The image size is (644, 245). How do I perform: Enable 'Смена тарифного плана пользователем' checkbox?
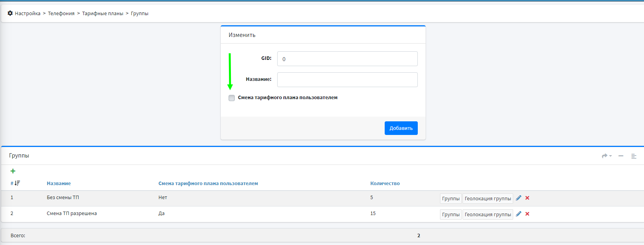[x=232, y=98]
